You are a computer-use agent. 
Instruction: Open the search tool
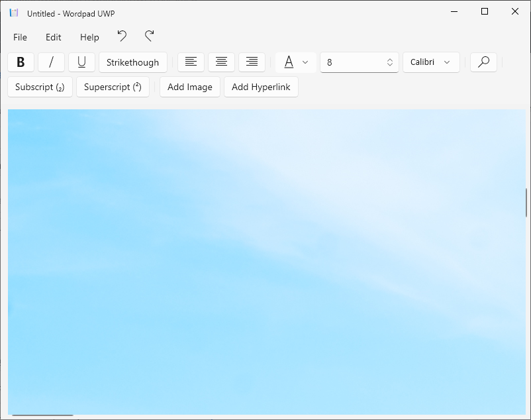pyautogui.click(x=483, y=62)
